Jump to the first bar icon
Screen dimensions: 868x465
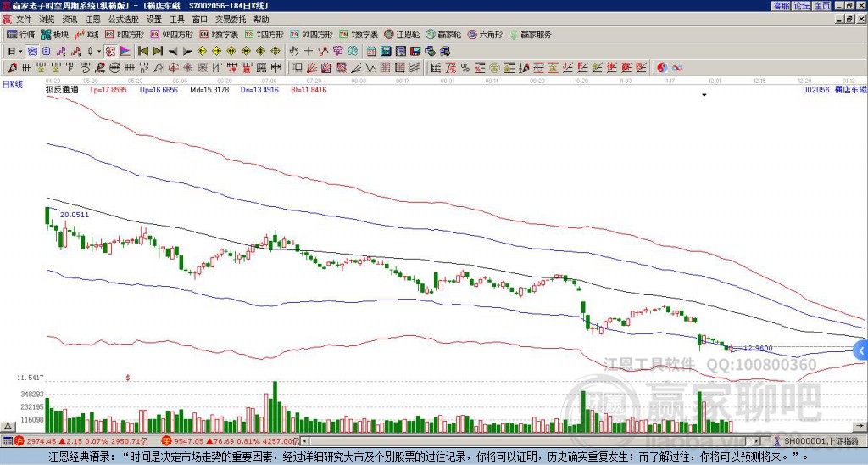point(142,52)
